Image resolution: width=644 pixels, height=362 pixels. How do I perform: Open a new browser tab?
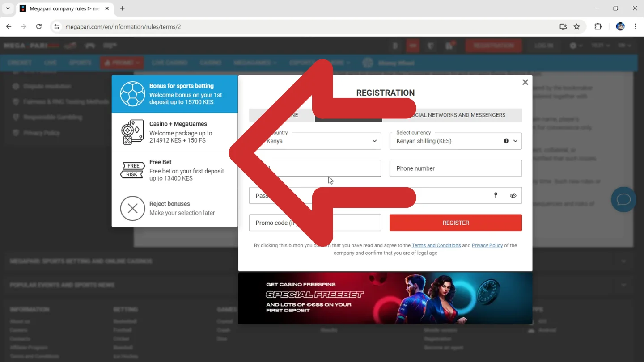click(x=122, y=8)
